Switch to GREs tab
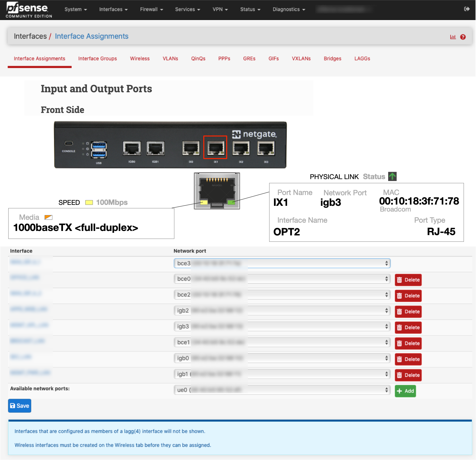This screenshot has width=476, height=460. [x=249, y=59]
